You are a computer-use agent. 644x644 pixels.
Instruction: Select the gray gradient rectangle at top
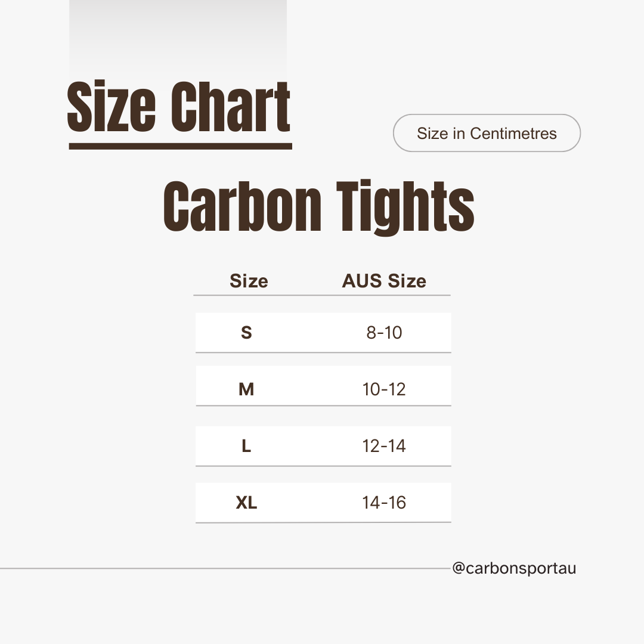(x=178, y=36)
